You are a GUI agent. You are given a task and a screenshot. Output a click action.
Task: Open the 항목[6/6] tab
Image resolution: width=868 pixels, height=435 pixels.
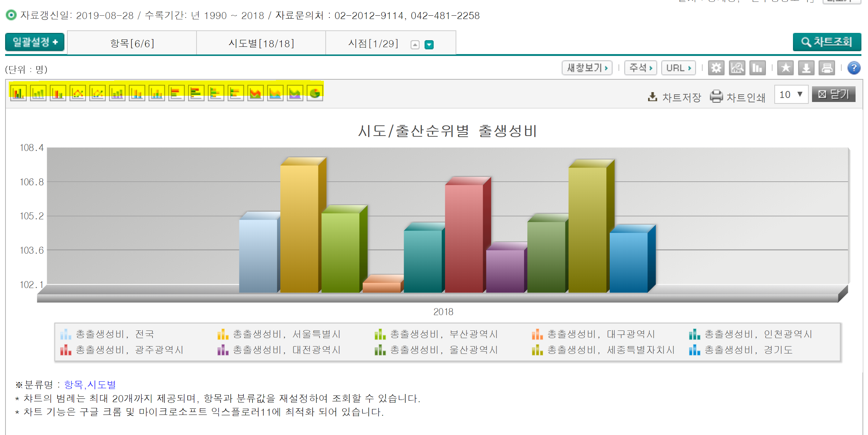pos(132,43)
